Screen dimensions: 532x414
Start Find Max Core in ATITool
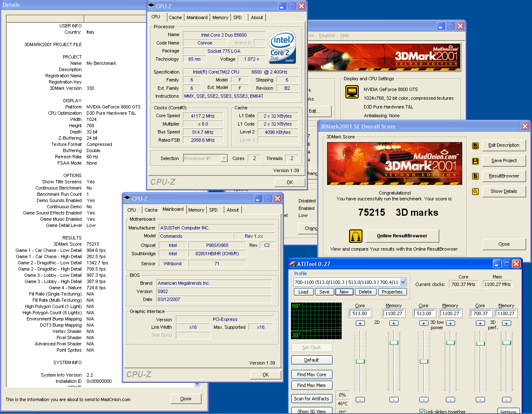[x=312, y=375]
